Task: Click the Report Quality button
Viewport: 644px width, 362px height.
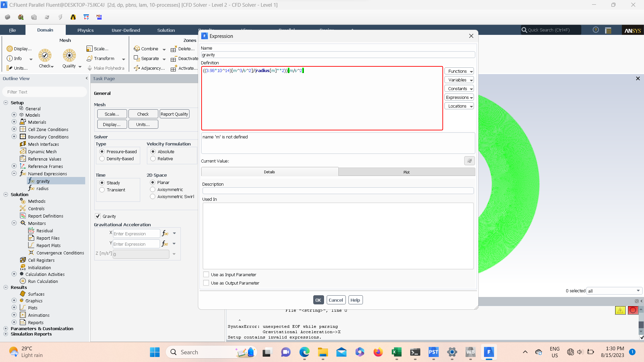Action: point(174,114)
